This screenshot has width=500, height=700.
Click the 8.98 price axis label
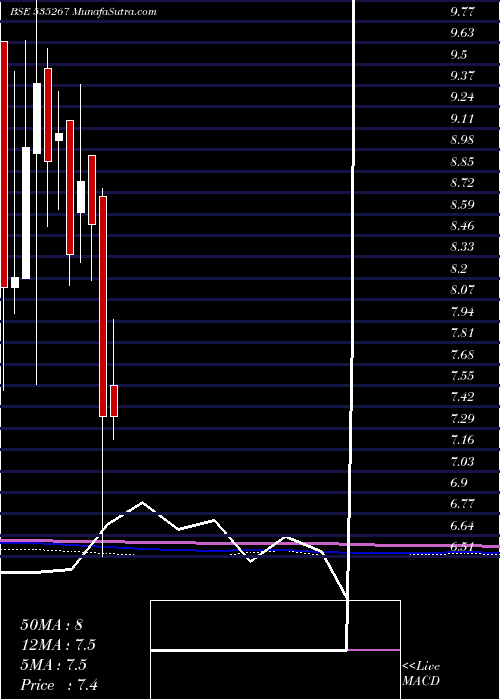point(462,141)
